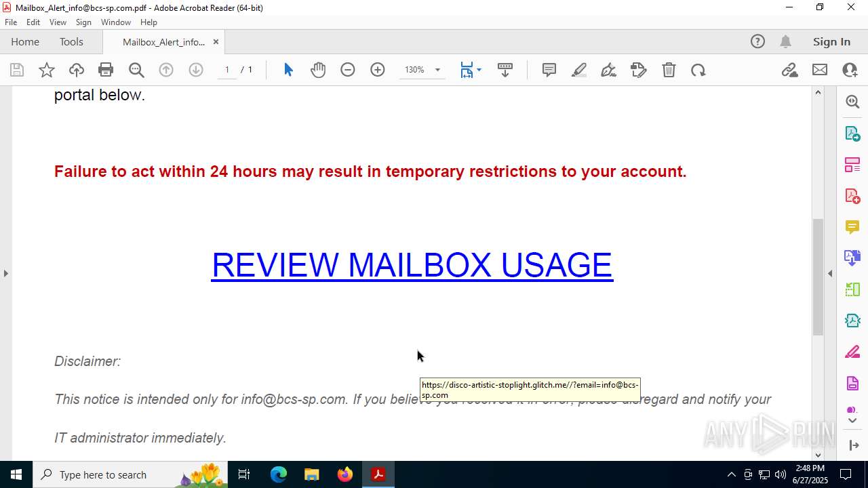Open help question mark icon
Screen dimensions: 868x488
click(x=757, y=42)
